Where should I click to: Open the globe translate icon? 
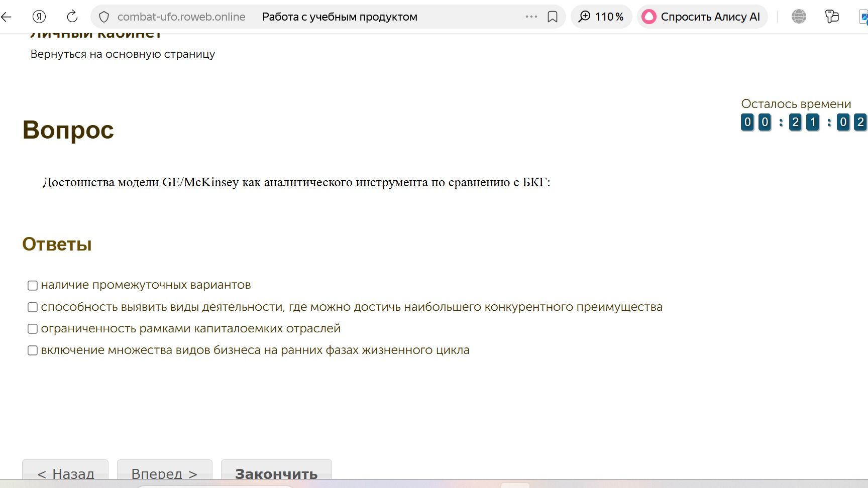799,17
